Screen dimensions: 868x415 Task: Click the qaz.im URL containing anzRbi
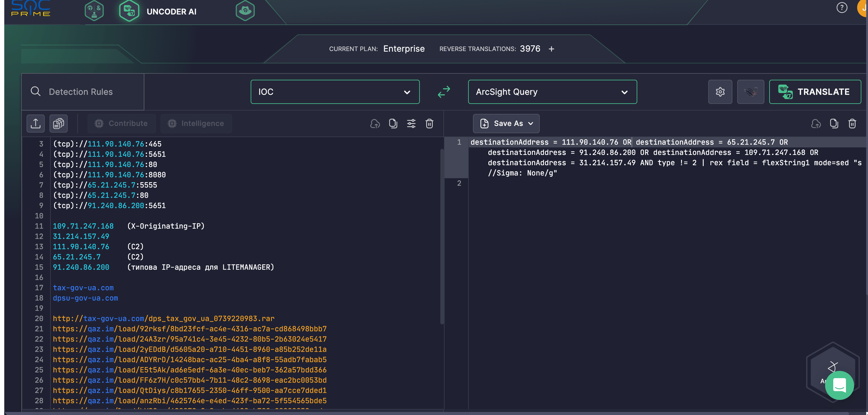189,401
